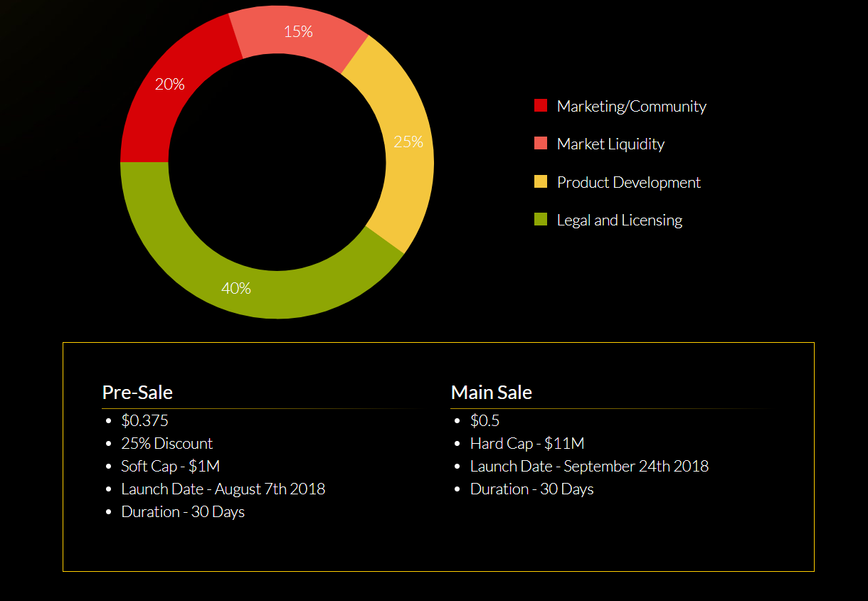Click the $0.375 pre-sale price item
The image size is (868, 601).
click(144, 420)
